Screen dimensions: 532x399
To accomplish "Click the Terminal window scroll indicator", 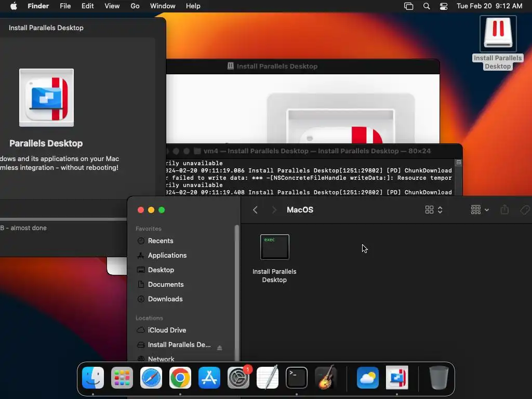I will 458,163.
